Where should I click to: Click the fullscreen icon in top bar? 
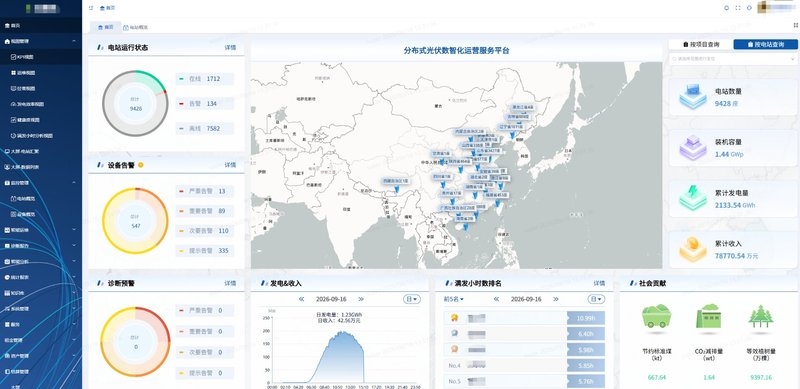738,8
